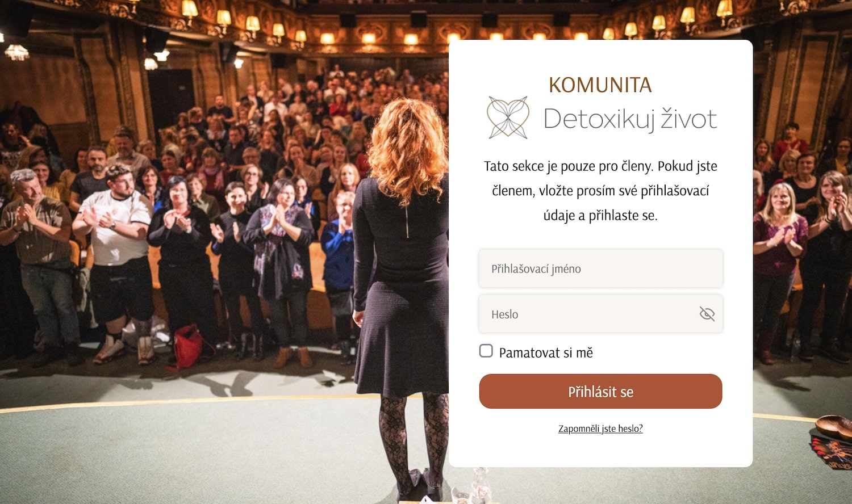Click the 'Přihlásit se' button
This screenshot has height=504, width=852.
tap(600, 392)
